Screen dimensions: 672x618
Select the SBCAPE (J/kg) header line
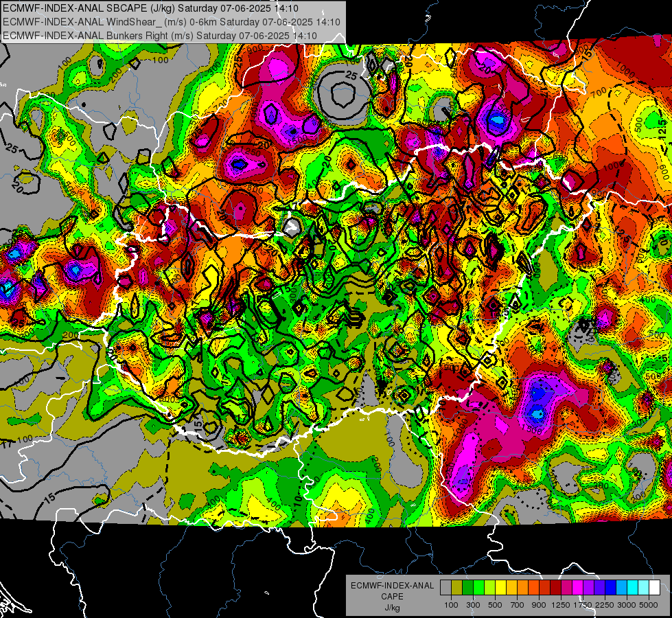click(x=150, y=8)
